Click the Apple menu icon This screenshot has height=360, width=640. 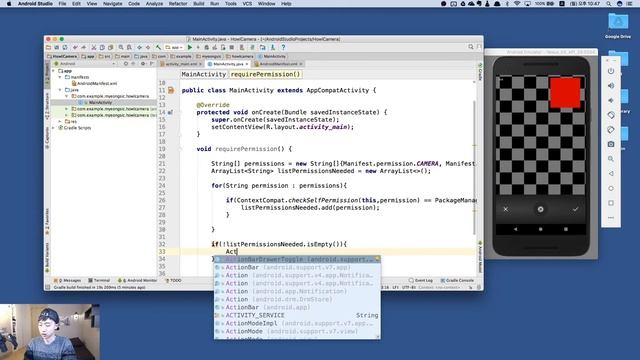[x=9, y=4]
